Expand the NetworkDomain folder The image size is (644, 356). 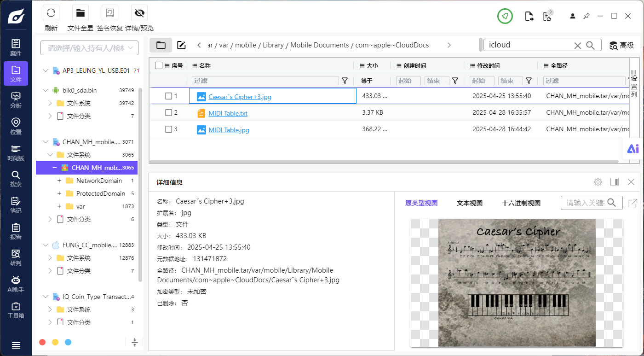59,181
